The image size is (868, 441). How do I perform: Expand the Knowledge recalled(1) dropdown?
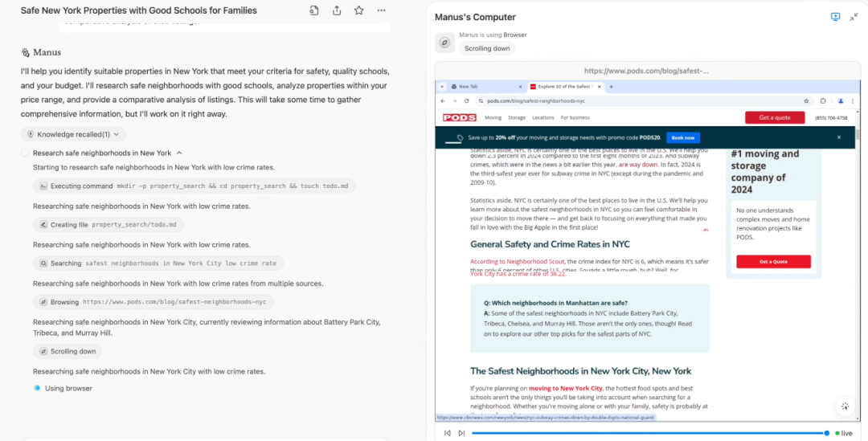tap(73, 134)
